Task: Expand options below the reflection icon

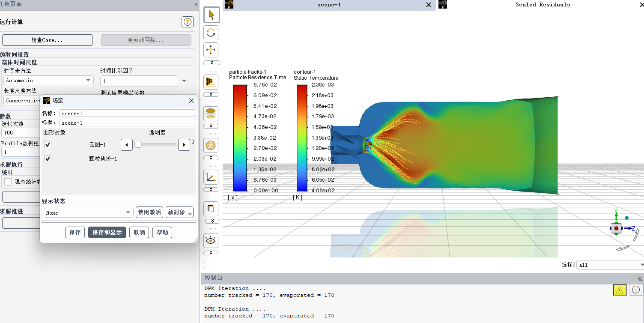Action: tap(211, 126)
